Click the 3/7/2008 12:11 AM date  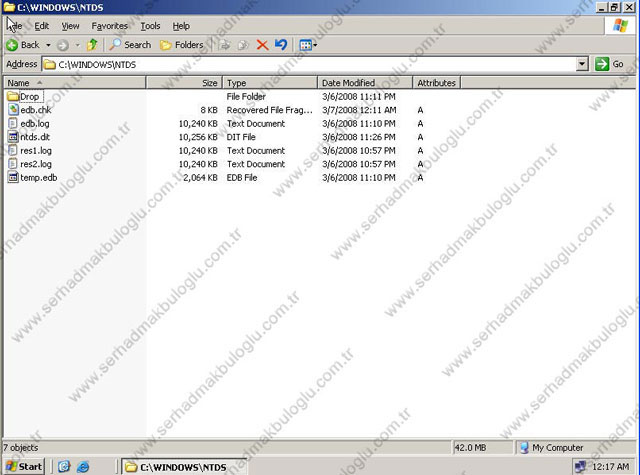[x=359, y=110]
